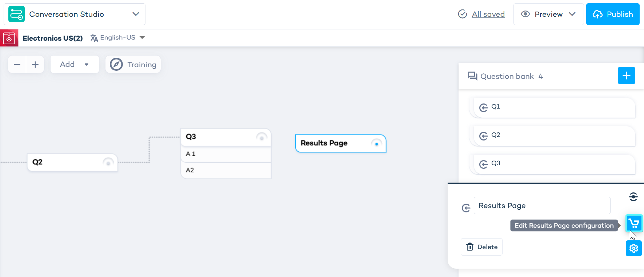This screenshot has width=644, height=277.
Task: Click the red Electronics US(2) project icon
Action: [x=9, y=38]
